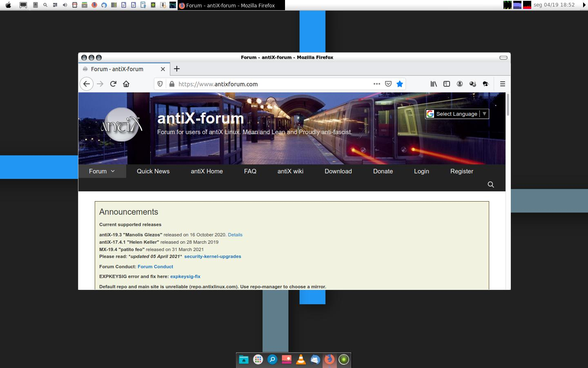588x368 pixels.
Task: Launch VLC from the dock
Action: coord(301,359)
